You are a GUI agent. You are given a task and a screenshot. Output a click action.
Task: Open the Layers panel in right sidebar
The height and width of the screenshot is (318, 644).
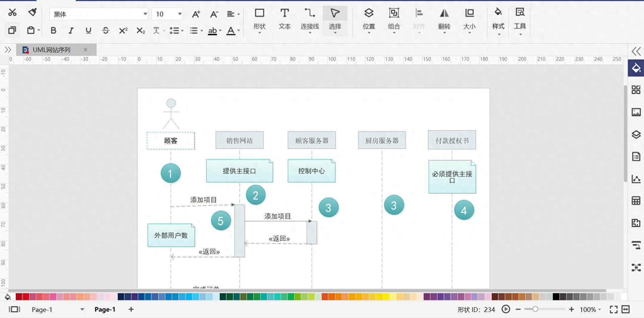[636, 135]
